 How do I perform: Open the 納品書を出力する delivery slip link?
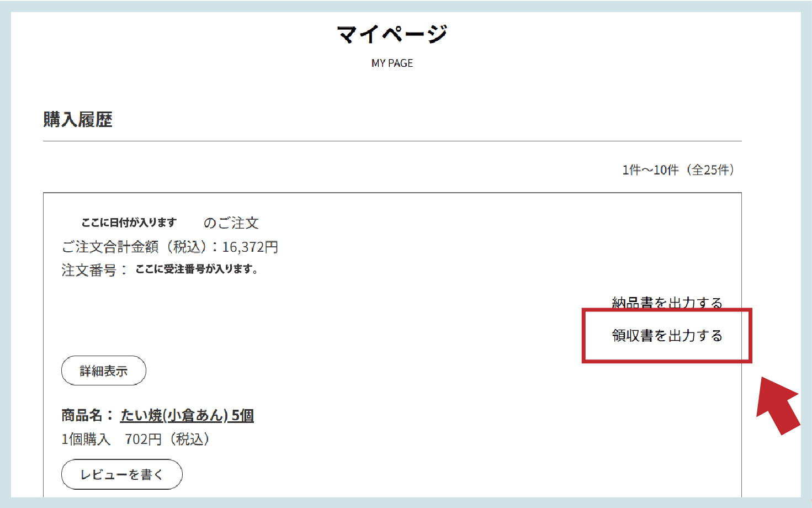pos(667,303)
